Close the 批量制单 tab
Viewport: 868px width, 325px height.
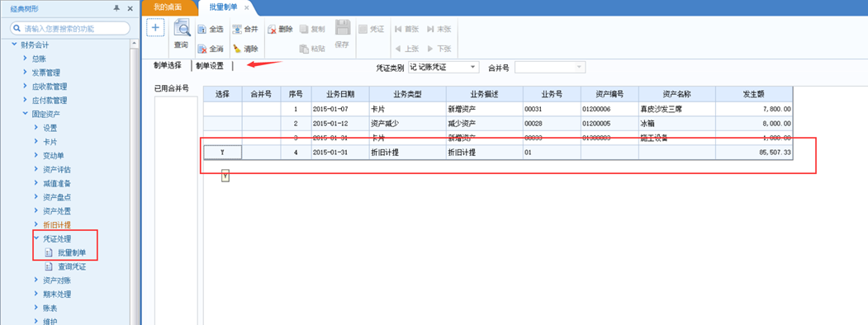[246, 7]
